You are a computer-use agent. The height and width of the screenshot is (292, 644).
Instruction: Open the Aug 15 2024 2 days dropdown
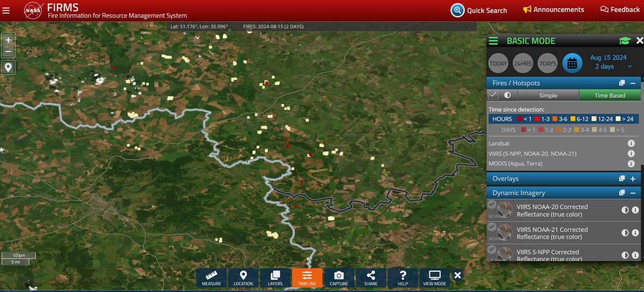pyautogui.click(x=611, y=62)
